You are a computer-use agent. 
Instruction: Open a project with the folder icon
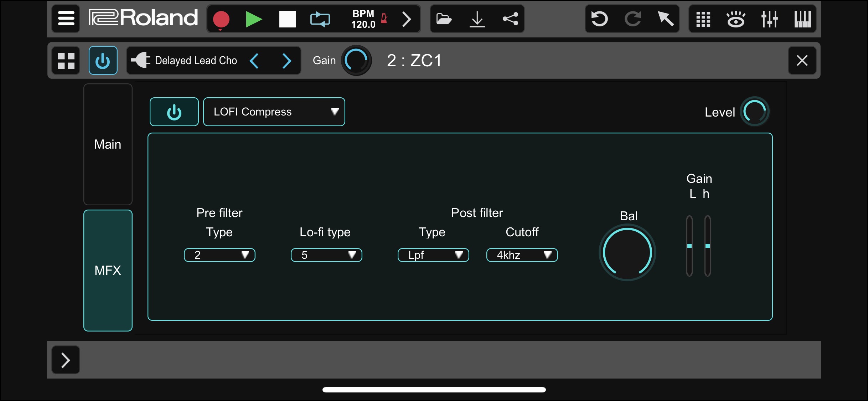pos(444,19)
